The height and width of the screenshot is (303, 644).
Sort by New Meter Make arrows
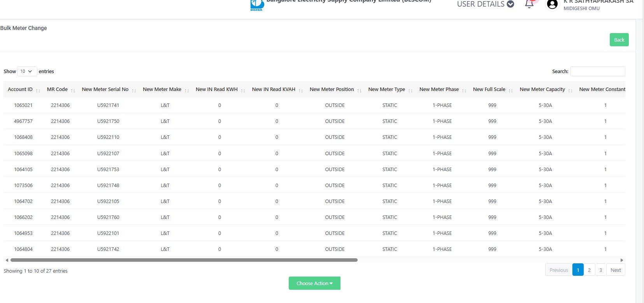pyautogui.click(x=187, y=90)
